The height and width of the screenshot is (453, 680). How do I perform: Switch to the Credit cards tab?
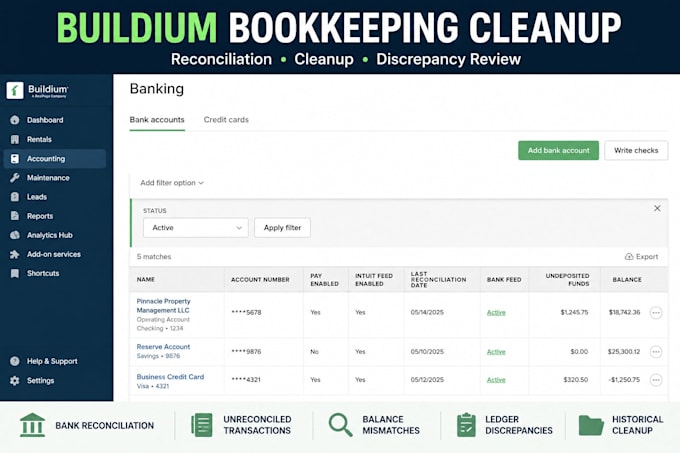tap(226, 120)
